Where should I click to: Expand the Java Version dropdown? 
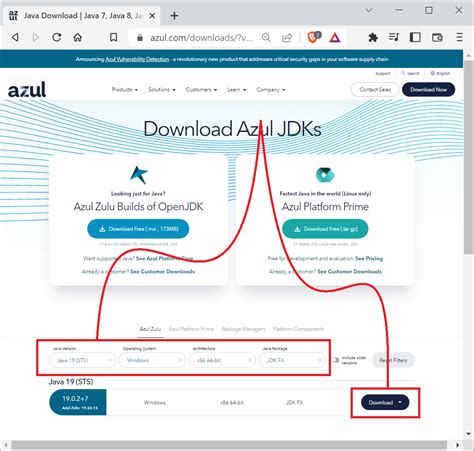(82, 360)
